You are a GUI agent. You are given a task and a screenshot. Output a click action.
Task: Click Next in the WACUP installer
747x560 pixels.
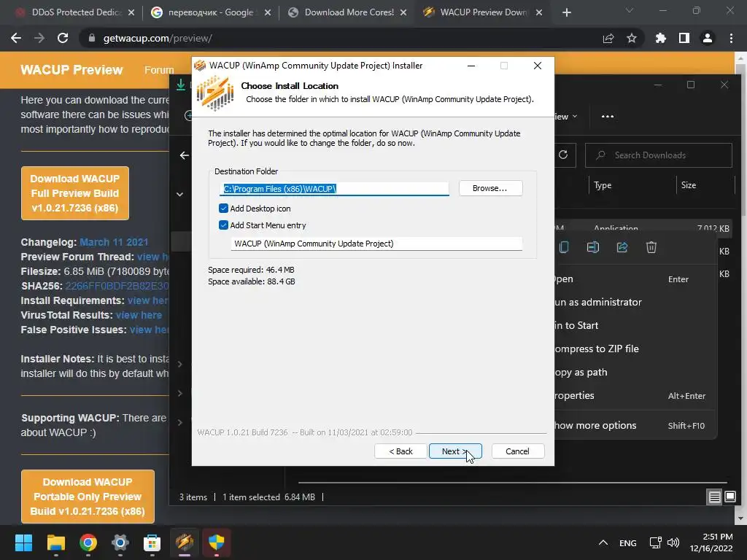coord(455,451)
